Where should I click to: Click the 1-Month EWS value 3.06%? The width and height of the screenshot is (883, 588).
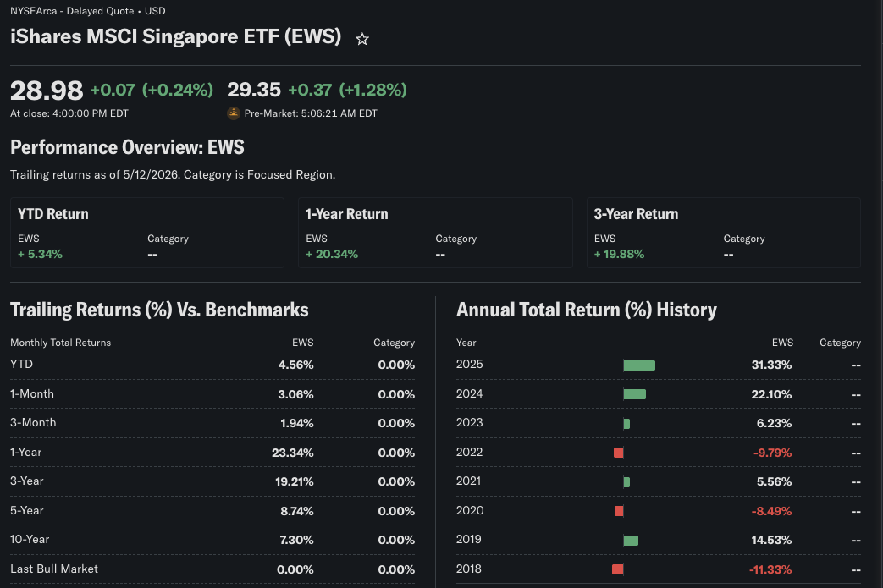pos(295,394)
